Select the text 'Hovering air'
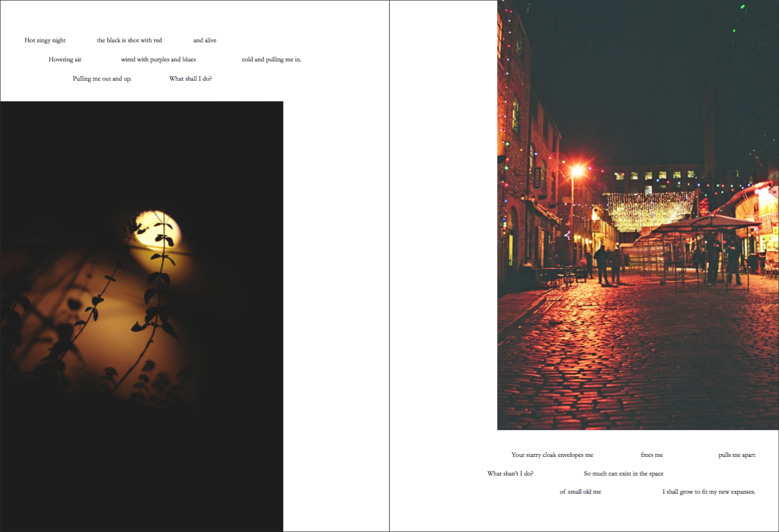Image resolution: width=779 pixels, height=532 pixels. click(x=65, y=60)
